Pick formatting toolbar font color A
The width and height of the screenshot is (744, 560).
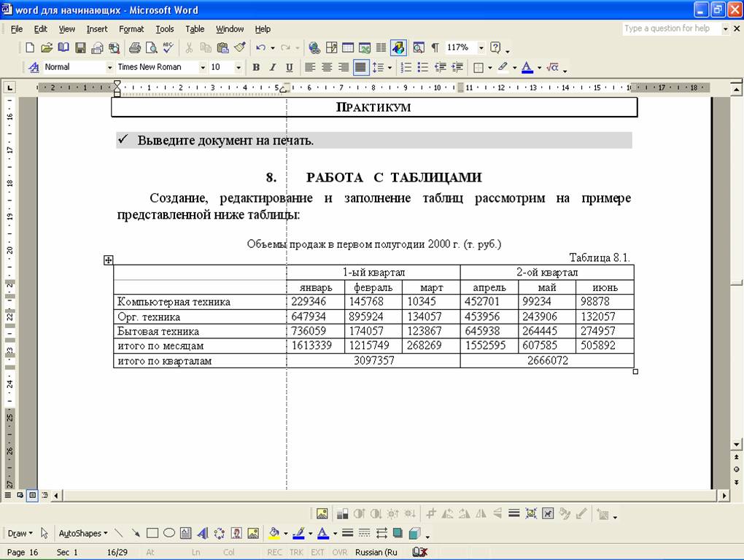pyautogui.click(x=527, y=67)
